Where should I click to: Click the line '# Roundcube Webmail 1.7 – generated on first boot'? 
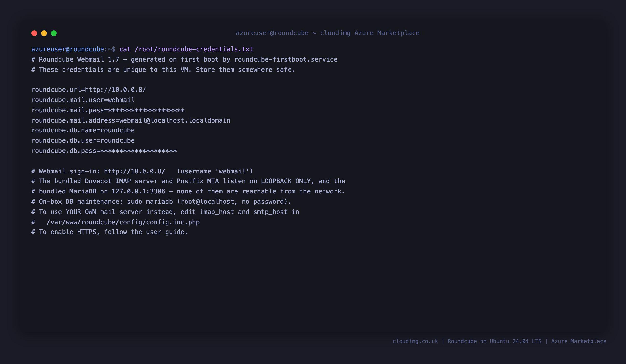pyautogui.click(x=184, y=60)
